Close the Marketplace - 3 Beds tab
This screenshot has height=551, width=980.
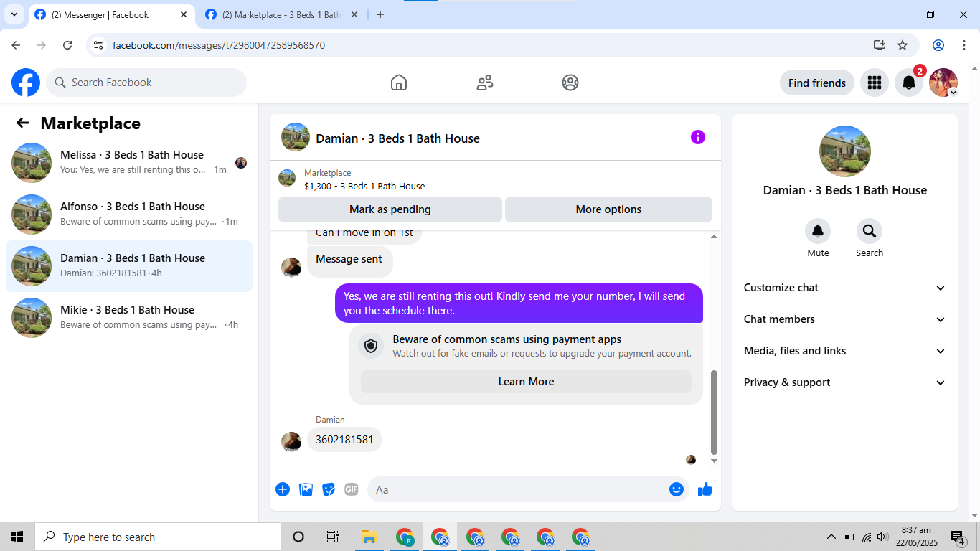pyautogui.click(x=354, y=14)
